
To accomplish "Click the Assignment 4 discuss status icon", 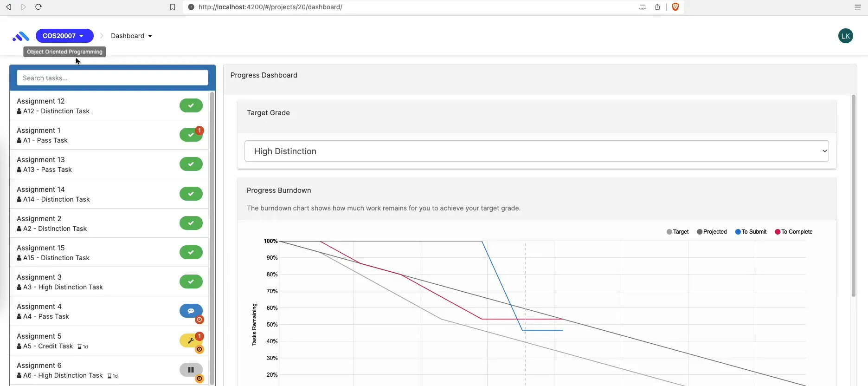I will pyautogui.click(x=191, y=311).
